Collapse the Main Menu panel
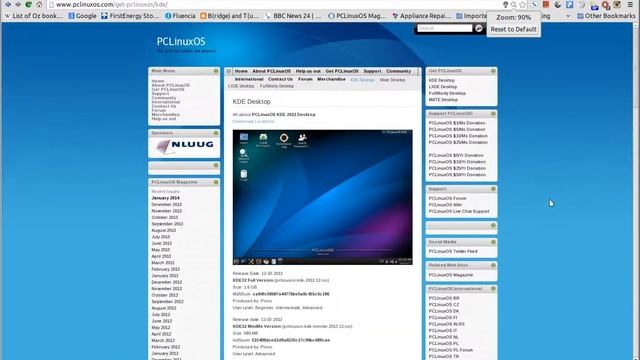 click(x=216, y=71)
